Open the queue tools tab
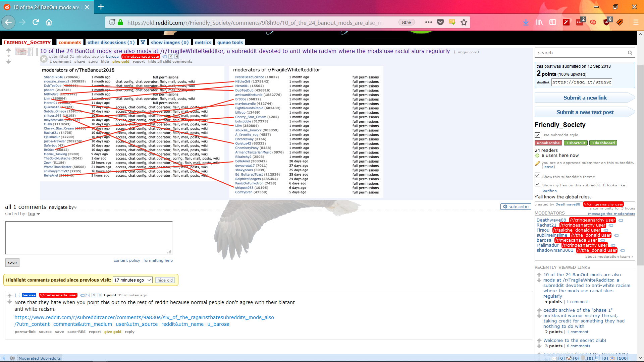This screenshot has width=644, height=362. [x=230, y=42]
